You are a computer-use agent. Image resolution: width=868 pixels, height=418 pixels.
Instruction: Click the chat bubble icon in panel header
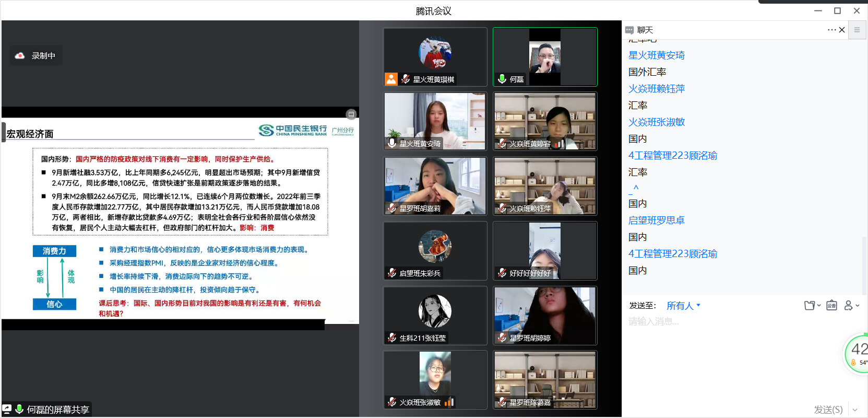[630, 30]
